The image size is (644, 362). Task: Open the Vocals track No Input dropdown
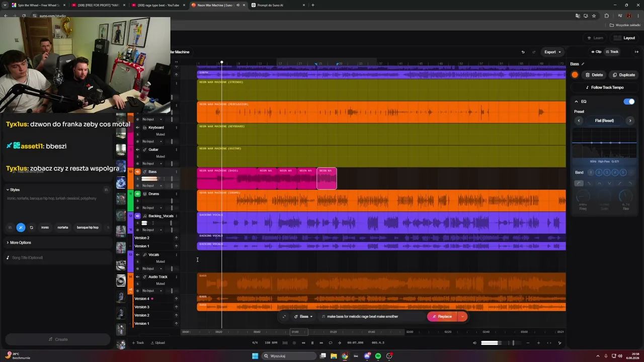(x=152, y=268)
